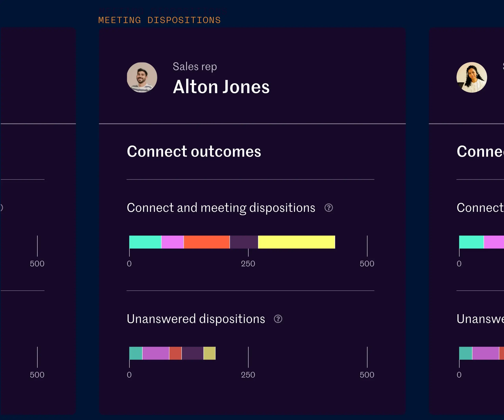Click the help icon beside Unanswered dispositions

[278, 319]
